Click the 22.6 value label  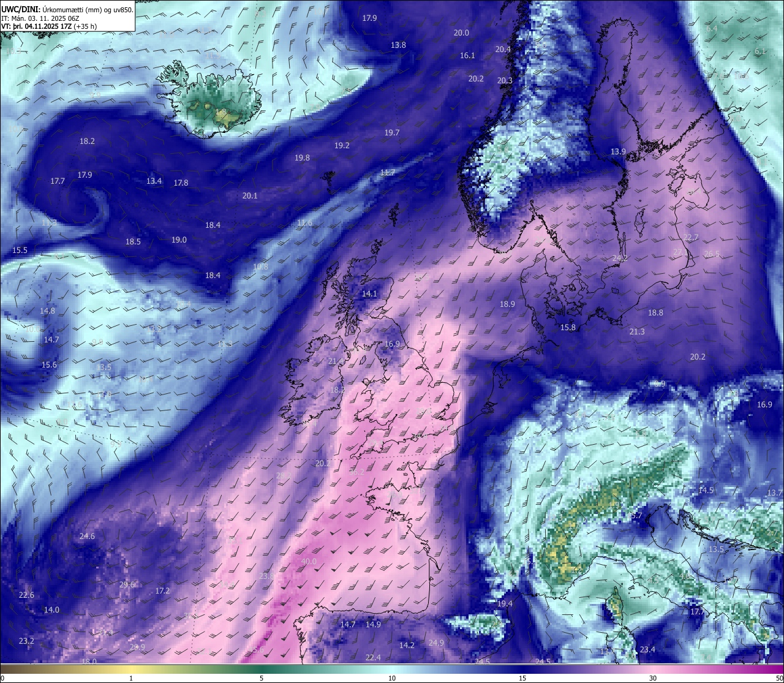[26, 595]
